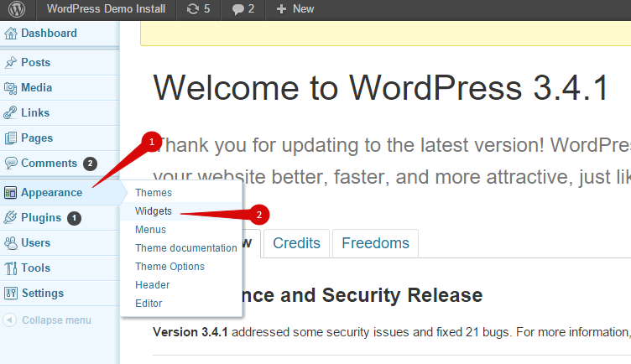The height and width of the screenshot is (364, 631).
Task: Click the Comments speech bubble icon in the sidebar
Action: pyautogui.click(x=11, y=163)
